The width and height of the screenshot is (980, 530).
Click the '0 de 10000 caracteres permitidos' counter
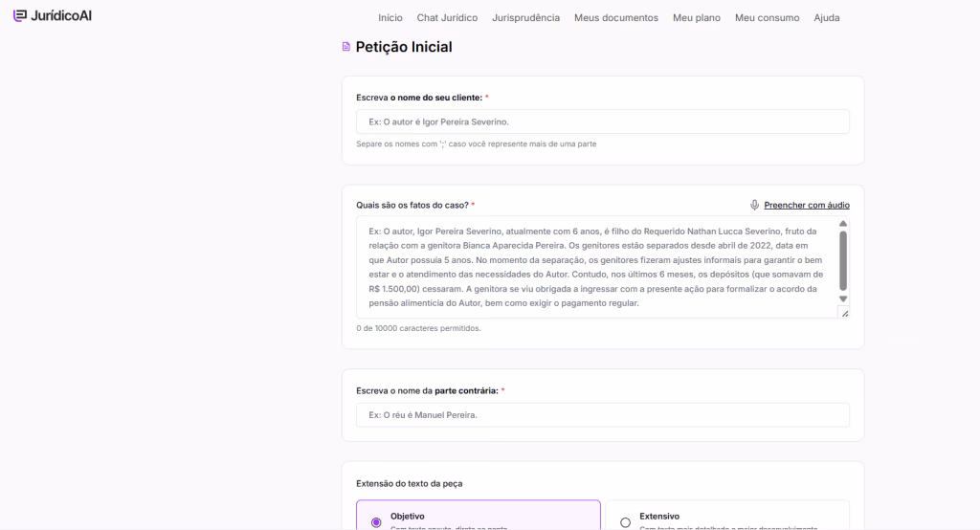click(x=418, y=328)
